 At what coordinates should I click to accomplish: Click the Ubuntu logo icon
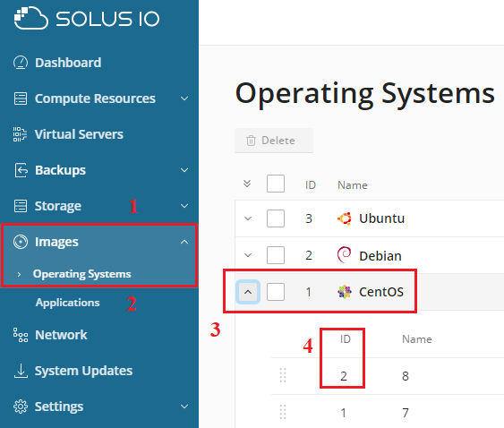(345, 218)
